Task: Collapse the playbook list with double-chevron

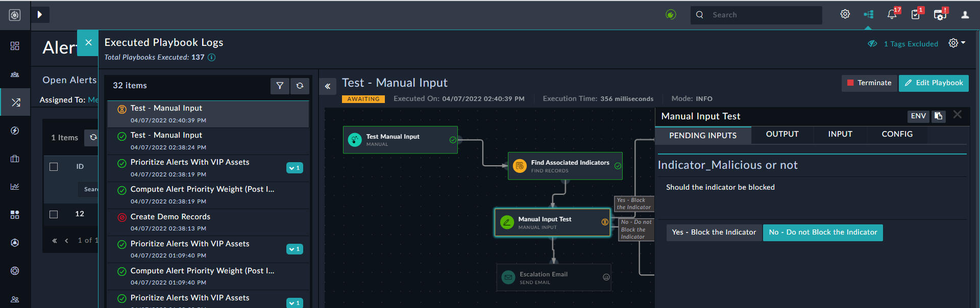Action: tap(328, 86)
